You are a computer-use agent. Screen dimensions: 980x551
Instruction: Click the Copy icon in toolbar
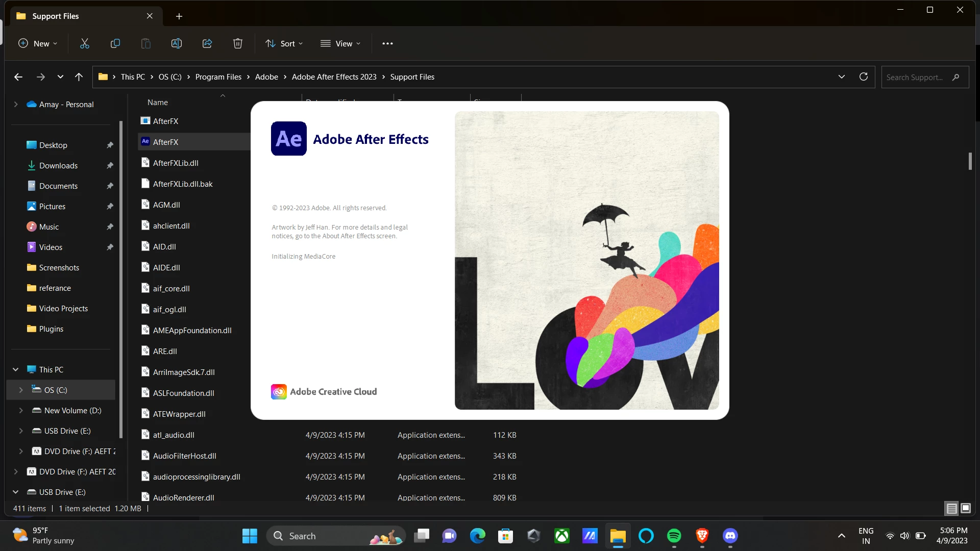pos(115,43)
